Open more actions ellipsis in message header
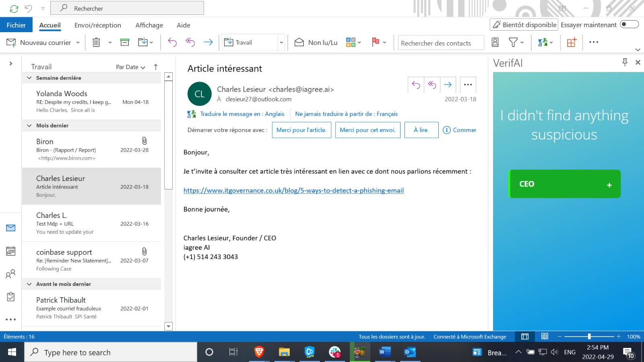Viewport: 644px width, 362px height. [x=468, y=85]
